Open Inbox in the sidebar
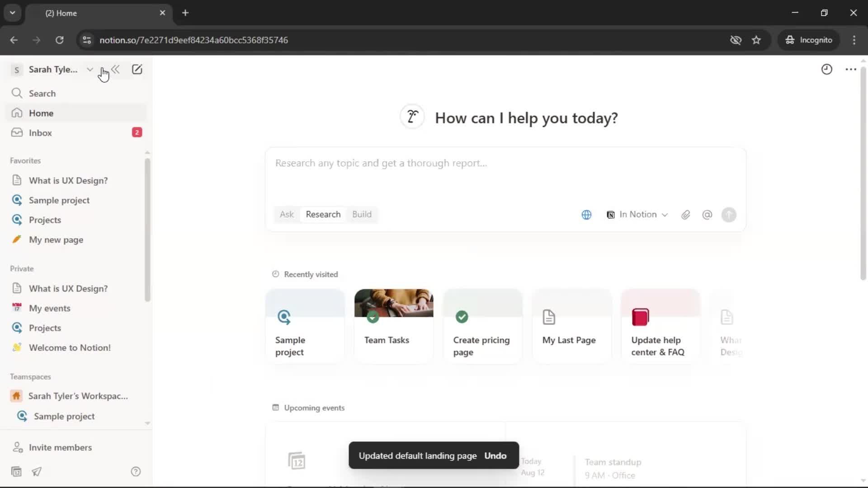868x488 pixels. click(x=76, y=133)
